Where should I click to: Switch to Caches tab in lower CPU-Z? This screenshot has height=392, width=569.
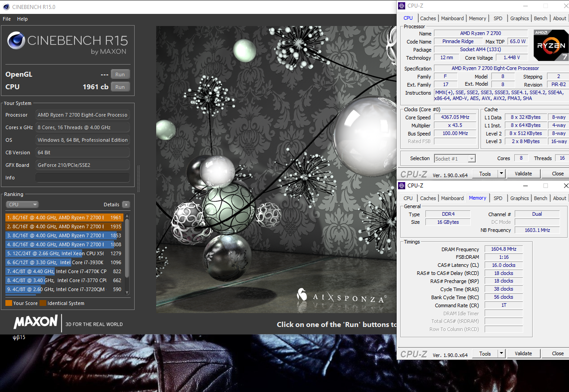(x=428, y=198)
